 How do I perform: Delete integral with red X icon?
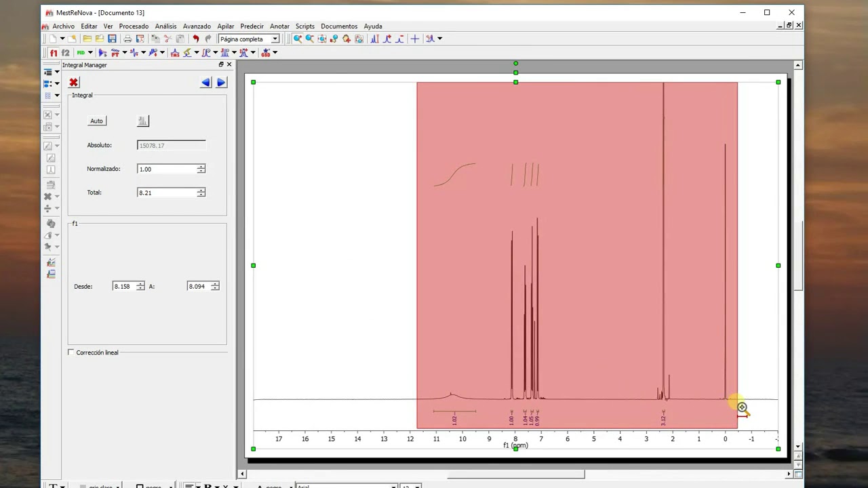click(x=73, y=83)
